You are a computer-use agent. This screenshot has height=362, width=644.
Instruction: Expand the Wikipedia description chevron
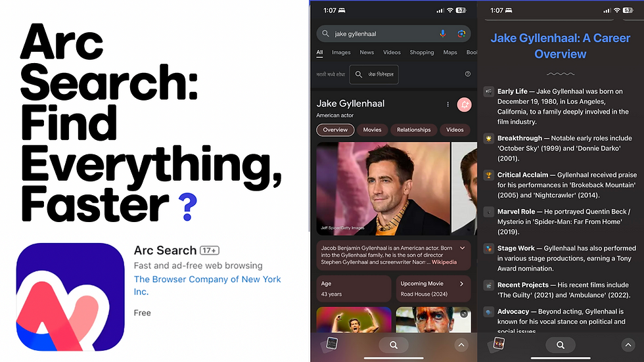click(463, 248)
